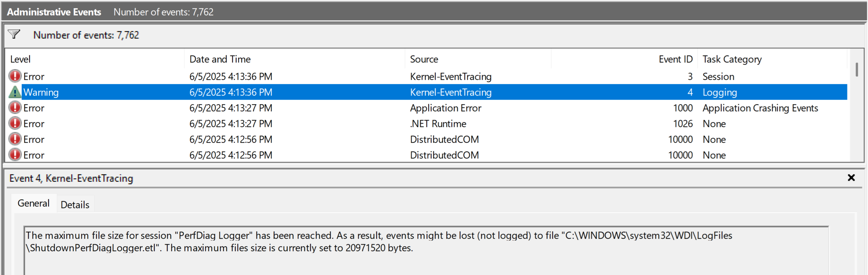Close the Event 4 preview pane
Screen dimensions: 868x275
(851, 178)
